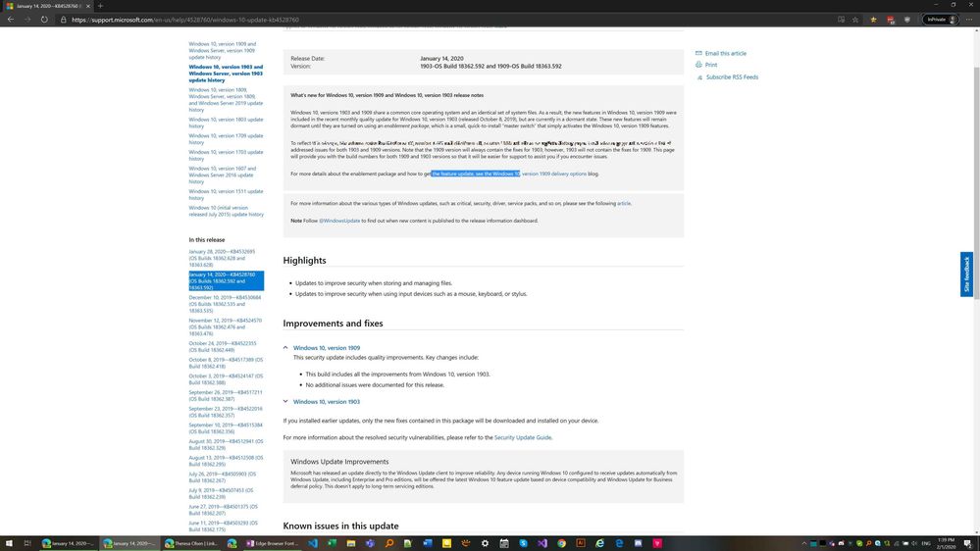Open Windows 10, version 1909 update history link

tap(223, 51)
